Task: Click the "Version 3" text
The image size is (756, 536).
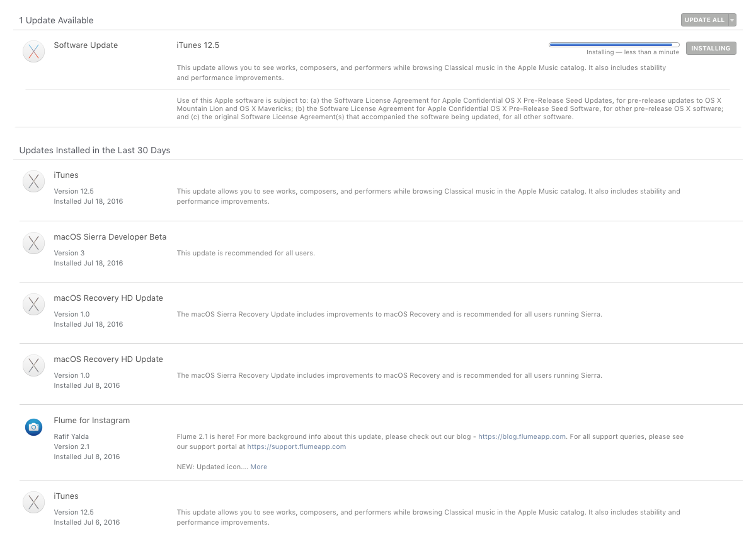Action: (x=69, y=253)
